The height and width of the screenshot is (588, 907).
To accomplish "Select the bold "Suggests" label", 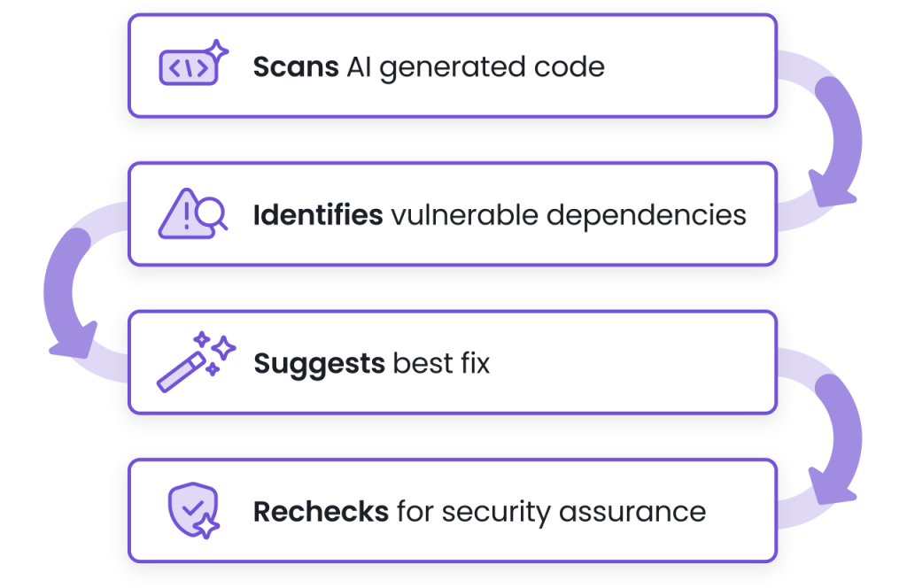I will pos(319,364).
